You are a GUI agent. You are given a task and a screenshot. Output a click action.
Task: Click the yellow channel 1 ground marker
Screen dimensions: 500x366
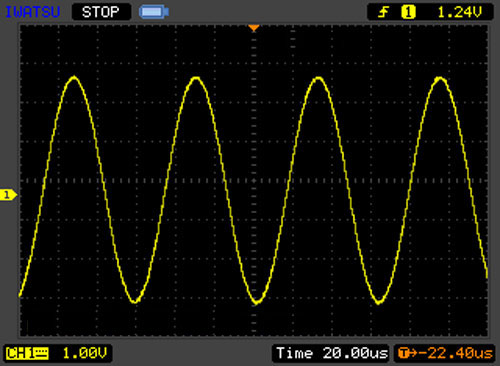tap(8, 195)
